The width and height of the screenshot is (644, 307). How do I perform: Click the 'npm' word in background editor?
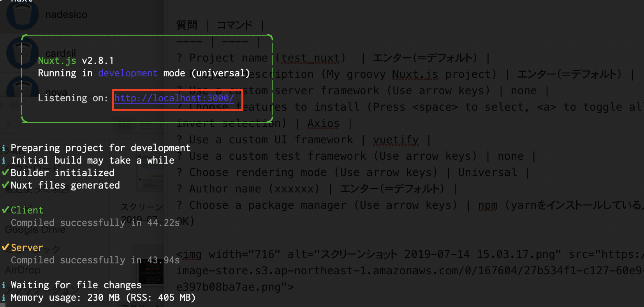(x=488, y=205)
